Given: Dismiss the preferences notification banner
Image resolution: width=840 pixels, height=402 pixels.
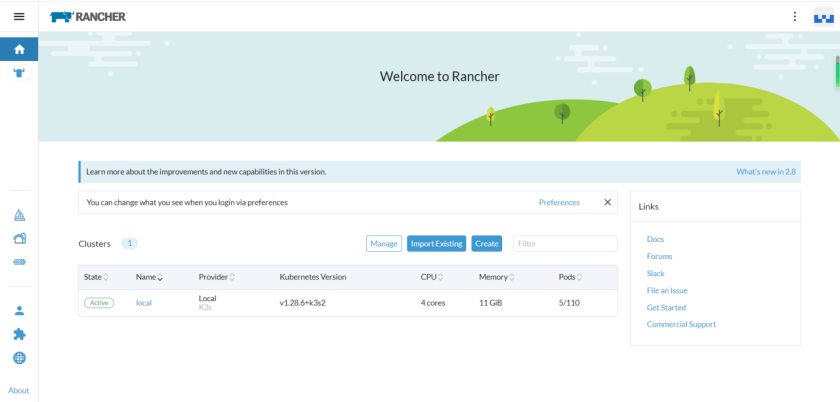Looking at the screenshot, I should click(608, 202).
